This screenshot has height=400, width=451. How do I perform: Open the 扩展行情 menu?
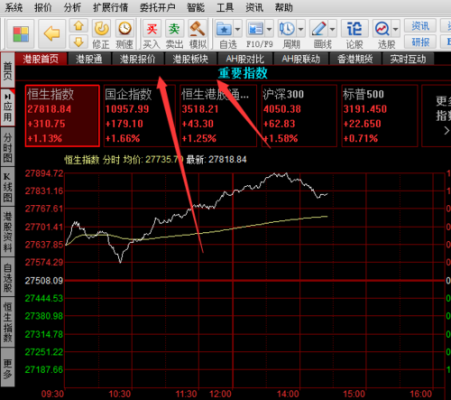tap(110, 7)
